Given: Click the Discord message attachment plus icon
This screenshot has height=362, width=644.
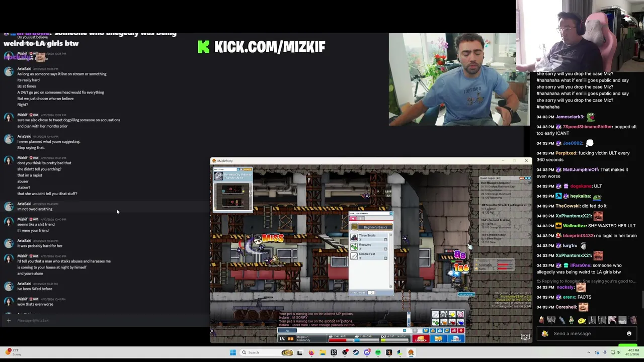Looking at the screenshot, I should pyautogui.click(x=8, y=320).
